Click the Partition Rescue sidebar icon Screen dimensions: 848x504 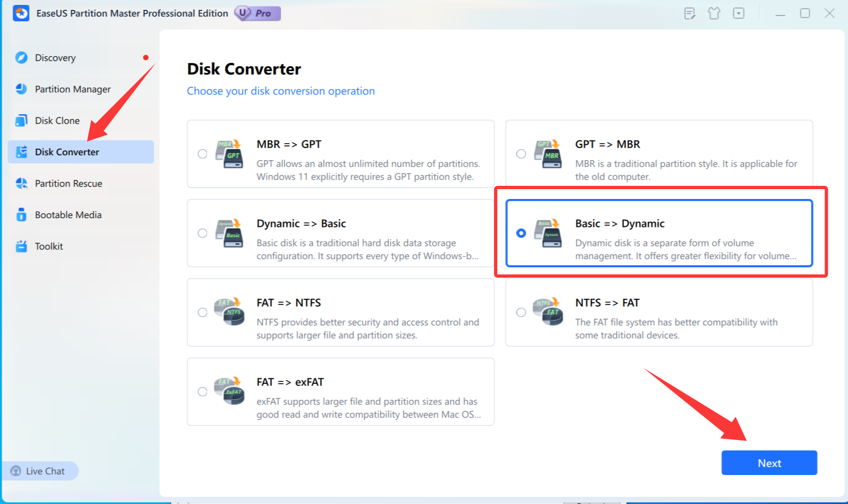tap(21, 183)
